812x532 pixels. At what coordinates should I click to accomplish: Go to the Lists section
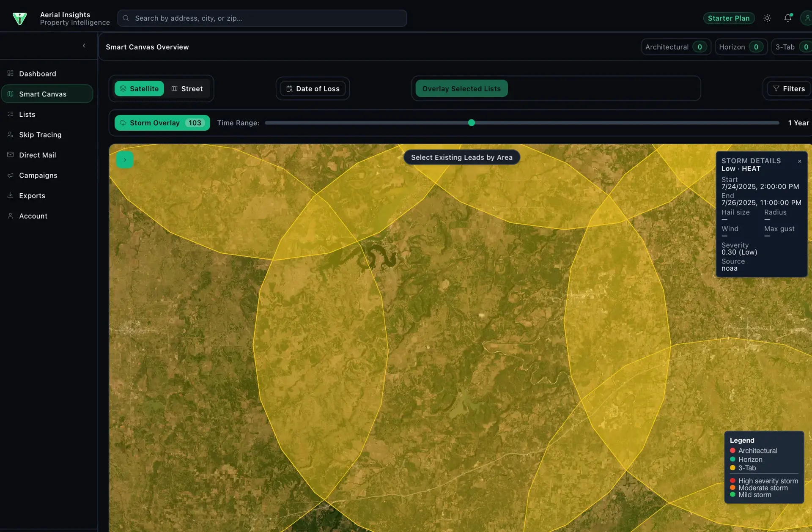tap(47, 114)
